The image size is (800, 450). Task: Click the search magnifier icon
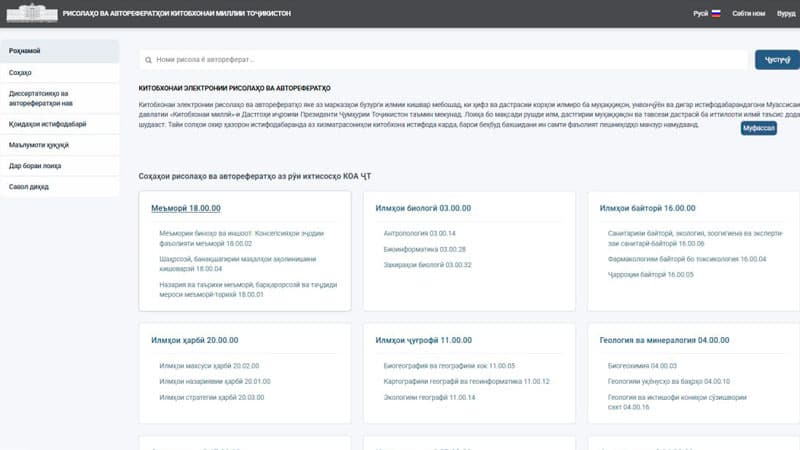click(x=148, y=60)
